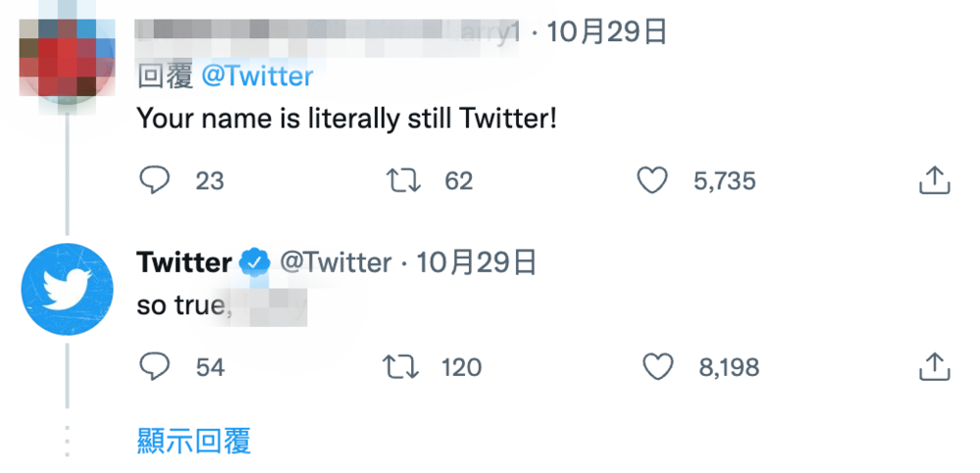980x473 pixels.
Task: Click the @Twitter mention after 回覆
Action: 257,76
